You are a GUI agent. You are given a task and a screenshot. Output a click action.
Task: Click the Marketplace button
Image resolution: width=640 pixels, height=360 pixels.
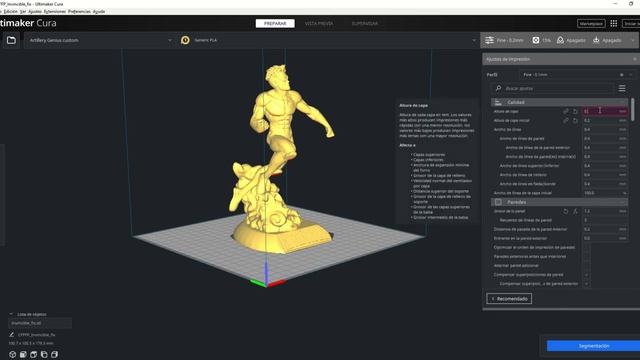591,24
